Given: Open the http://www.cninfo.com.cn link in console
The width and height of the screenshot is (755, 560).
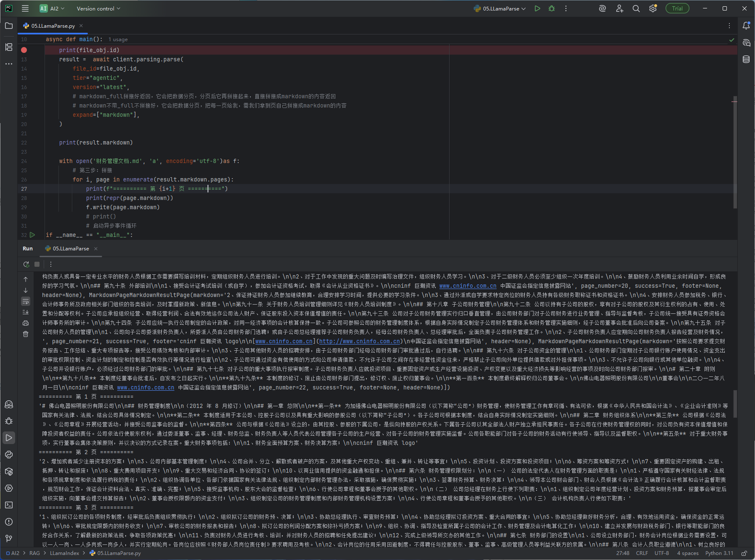Looking at the screenshot, I should (x=360, y=341).
